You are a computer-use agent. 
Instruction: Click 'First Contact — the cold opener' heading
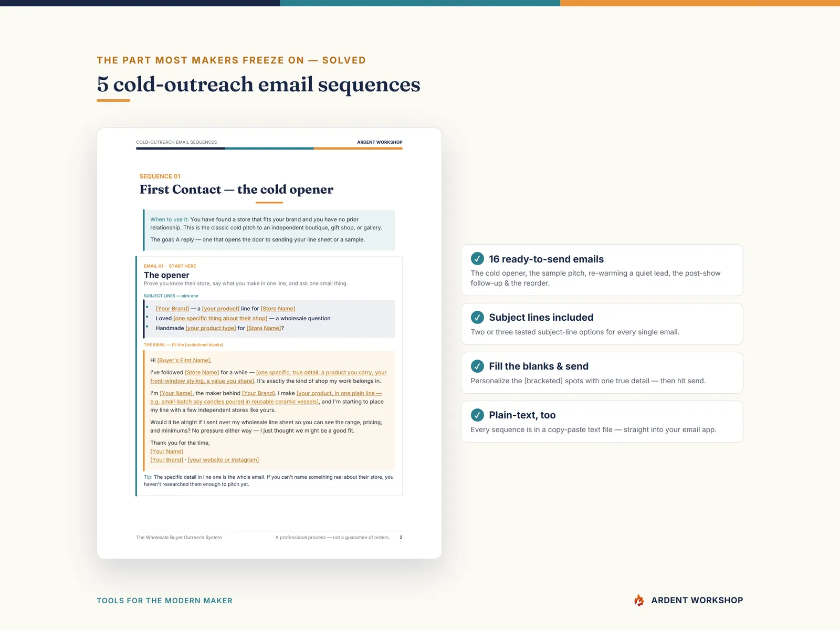pos(236,190)
